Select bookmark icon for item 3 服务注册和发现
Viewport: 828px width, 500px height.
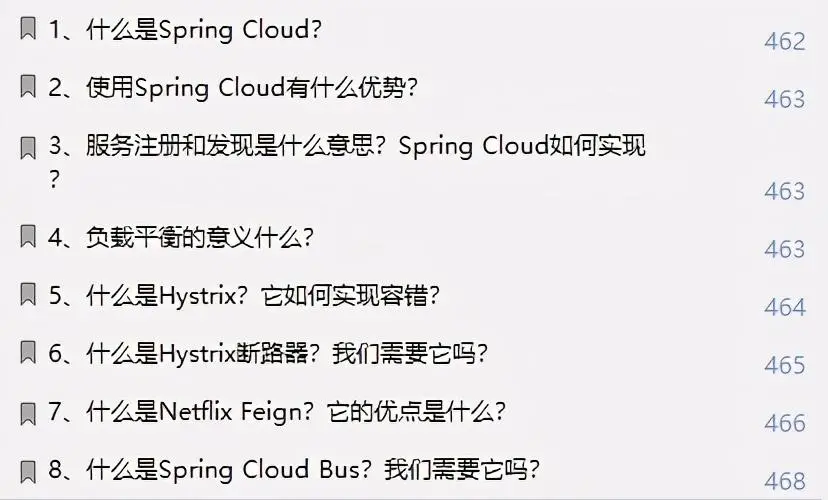(x=28, y=148)
